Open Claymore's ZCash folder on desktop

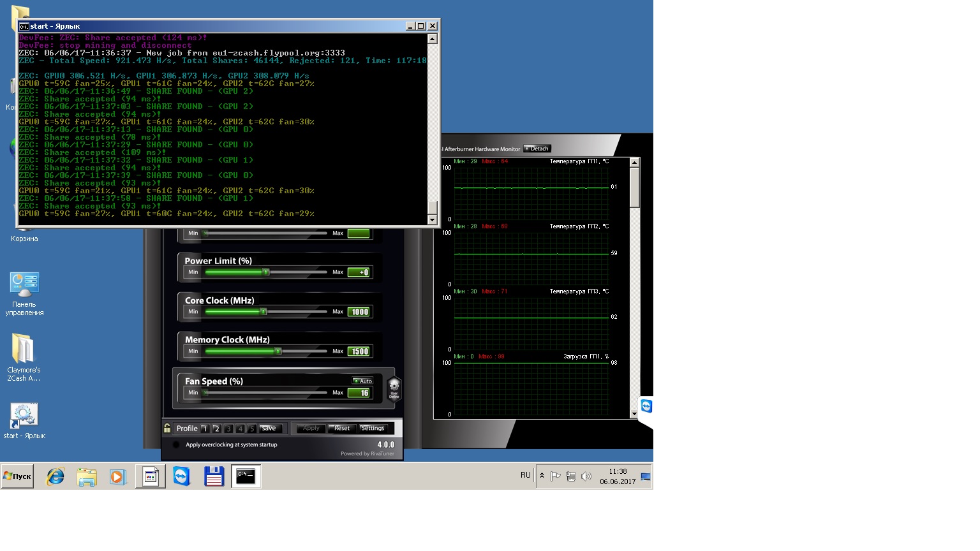(x=24, y=357)
